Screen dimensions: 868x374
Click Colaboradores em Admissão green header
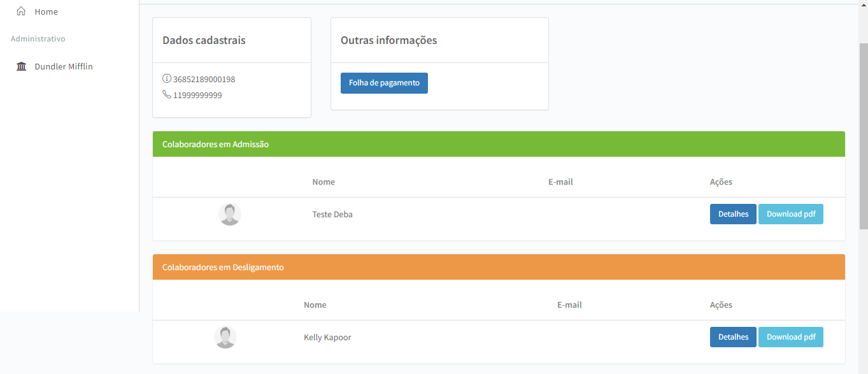[x=499, y=144]
